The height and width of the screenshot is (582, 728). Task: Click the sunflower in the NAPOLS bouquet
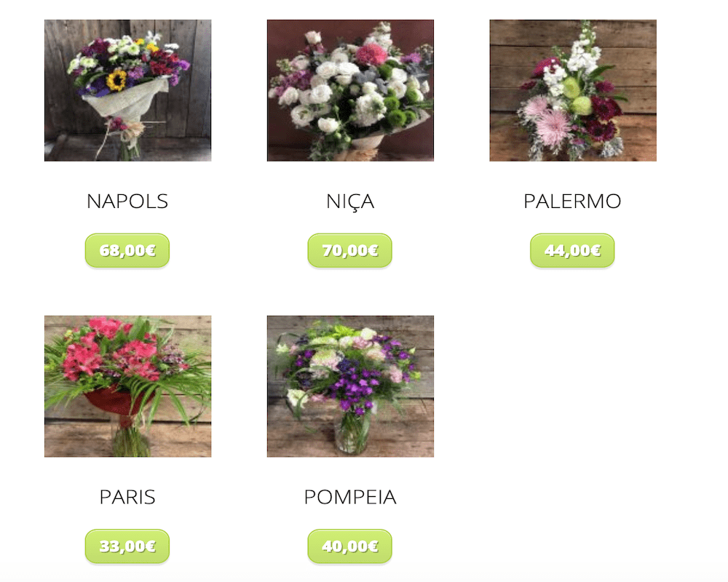point(116,80)
